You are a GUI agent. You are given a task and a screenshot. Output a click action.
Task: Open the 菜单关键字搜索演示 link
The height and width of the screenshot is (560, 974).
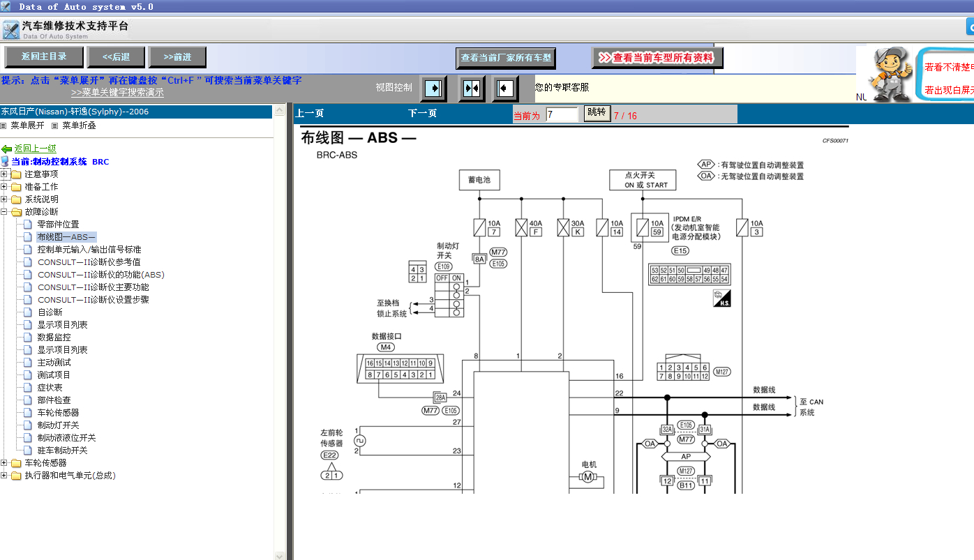[x=117, y=93]
